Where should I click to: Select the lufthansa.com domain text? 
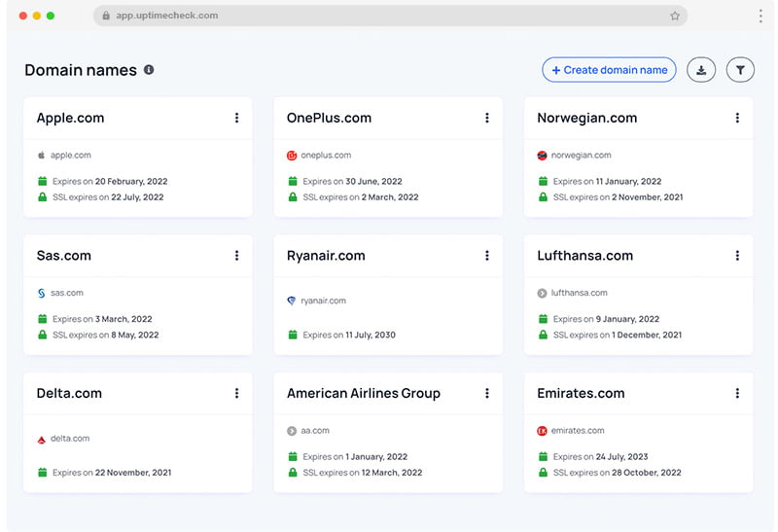579,293
